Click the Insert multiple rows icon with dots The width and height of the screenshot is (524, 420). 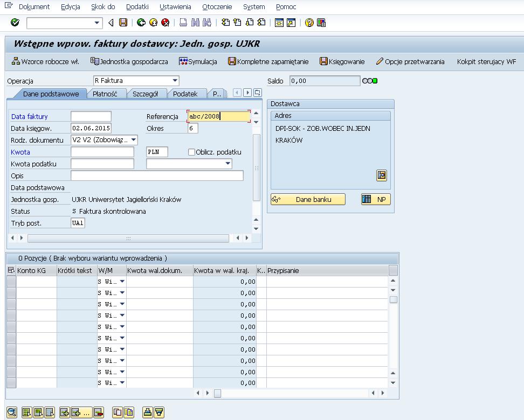pos(80,412)
